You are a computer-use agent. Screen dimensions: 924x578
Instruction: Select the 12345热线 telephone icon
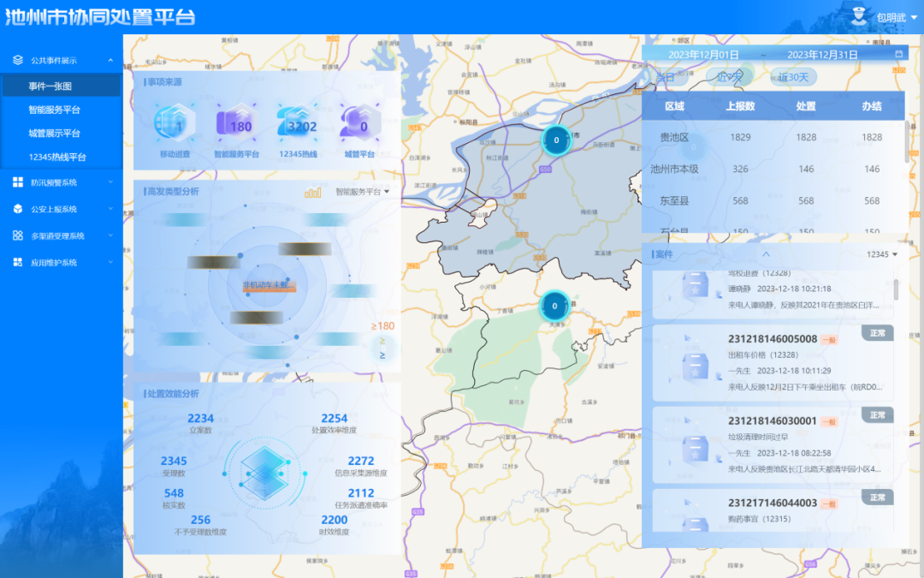pos(298,125)
